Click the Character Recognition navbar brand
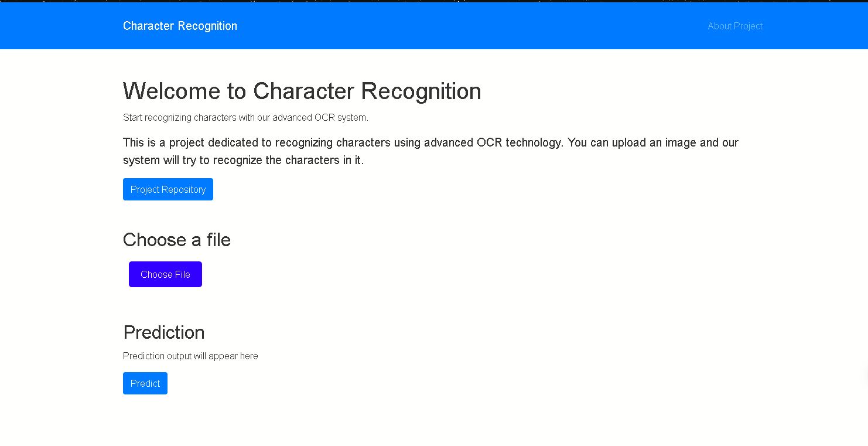Screen dimensions: 868x446 (180, 26)
